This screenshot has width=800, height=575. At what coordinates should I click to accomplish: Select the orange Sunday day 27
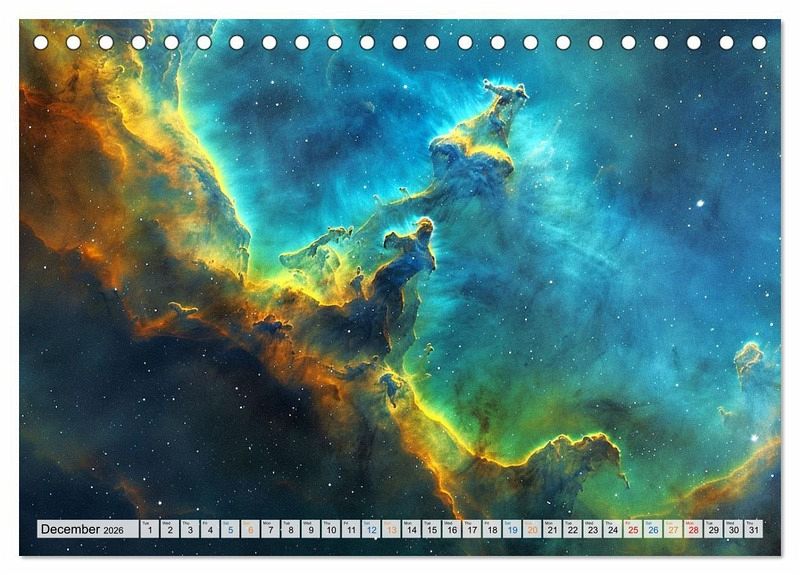673,529
